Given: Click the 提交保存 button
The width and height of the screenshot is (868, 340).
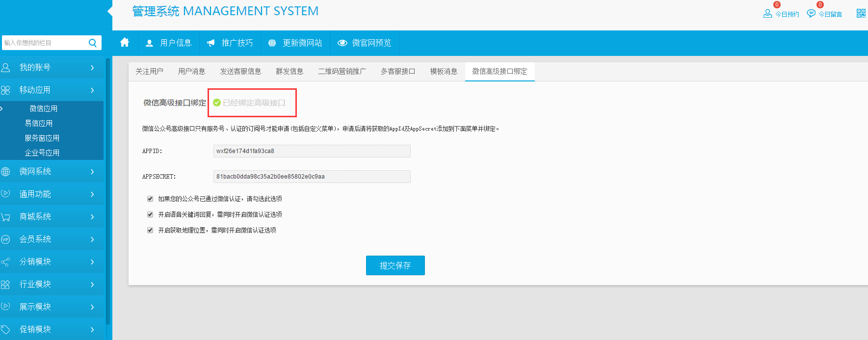Looking at the screenshot, I should 395,265.
